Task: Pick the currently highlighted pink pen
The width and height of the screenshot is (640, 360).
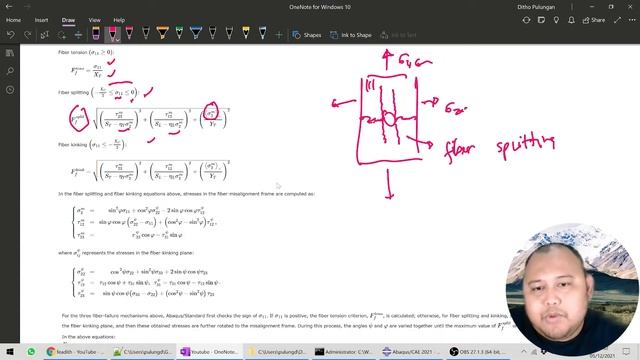Action: pos(111,33)
